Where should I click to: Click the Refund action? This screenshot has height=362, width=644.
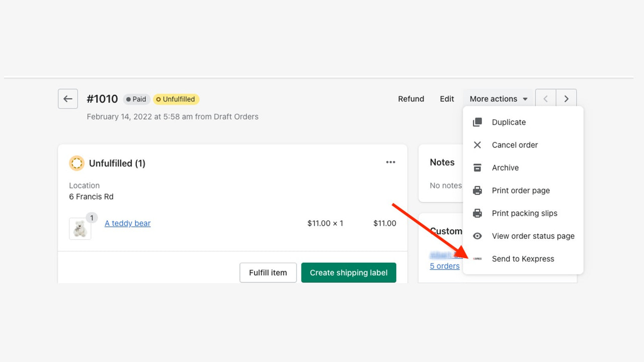click(x=411, y=99)
